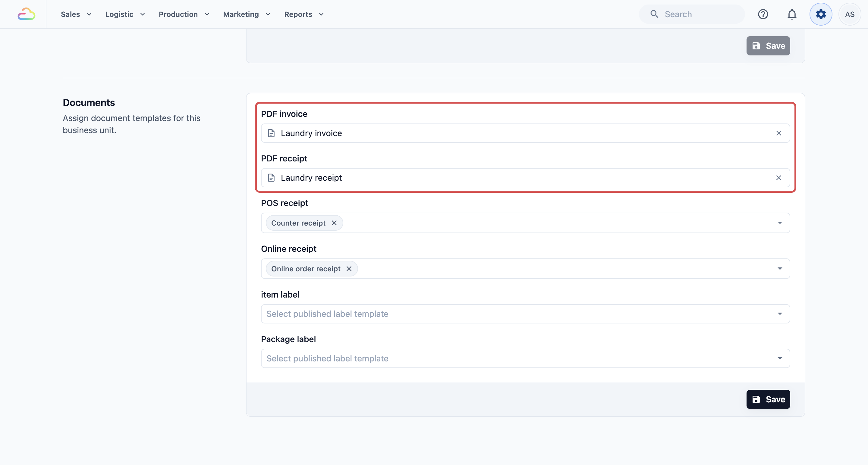The height and width of the screenshot is (465, 868).
Task: Click the Laundry receipt field
Action: point(525,178)
